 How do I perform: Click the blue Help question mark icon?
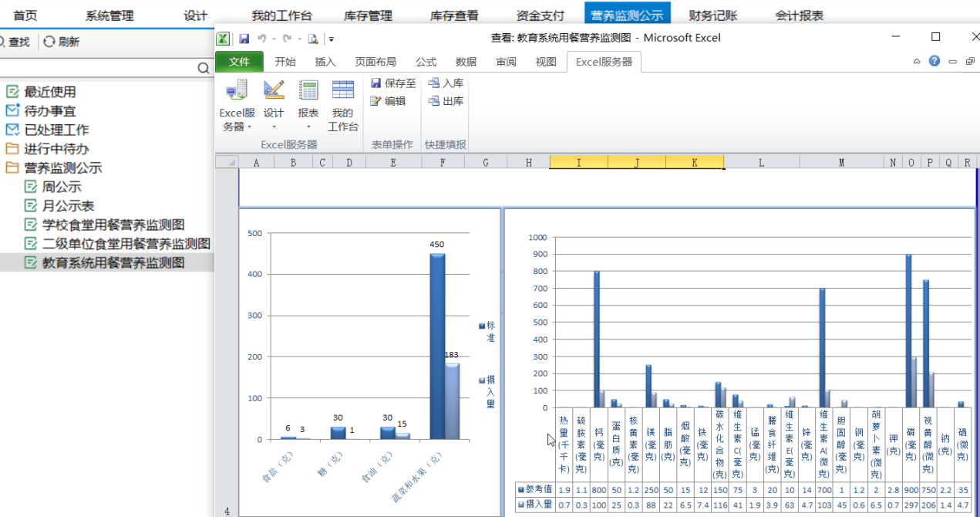tap(935, 61)
